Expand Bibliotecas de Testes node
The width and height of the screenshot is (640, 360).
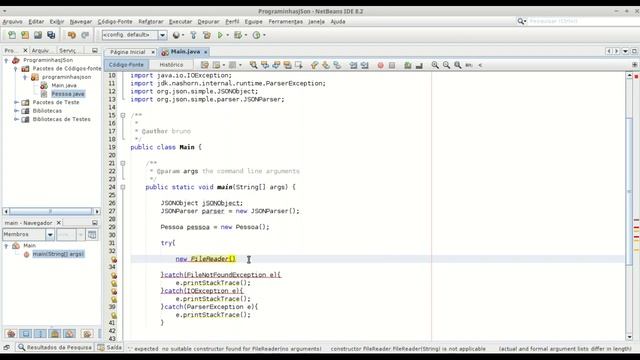click(x=16, y=120)
